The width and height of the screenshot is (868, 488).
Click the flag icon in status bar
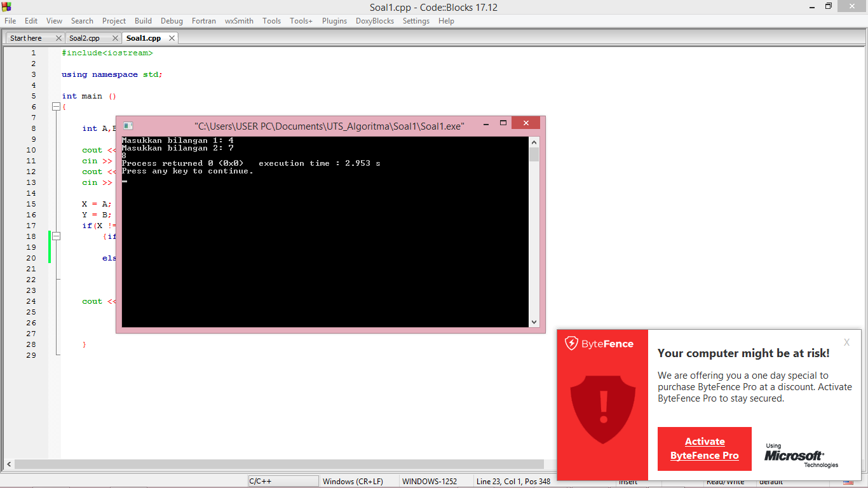tap(848, 482)
